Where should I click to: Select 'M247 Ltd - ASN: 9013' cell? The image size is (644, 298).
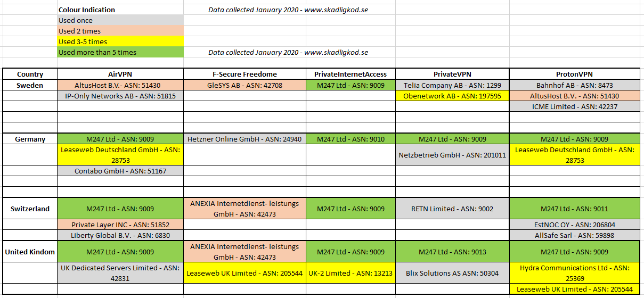pos(452,252)
